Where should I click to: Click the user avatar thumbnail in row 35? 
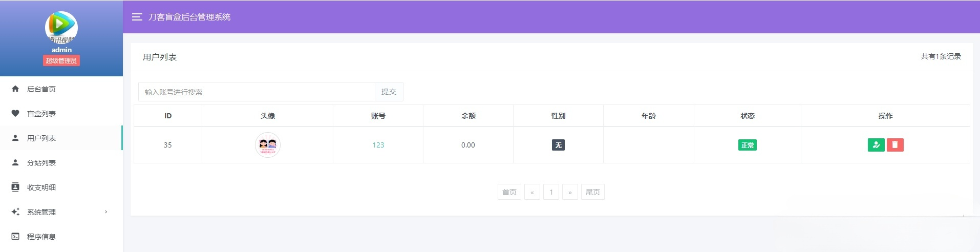267,145
